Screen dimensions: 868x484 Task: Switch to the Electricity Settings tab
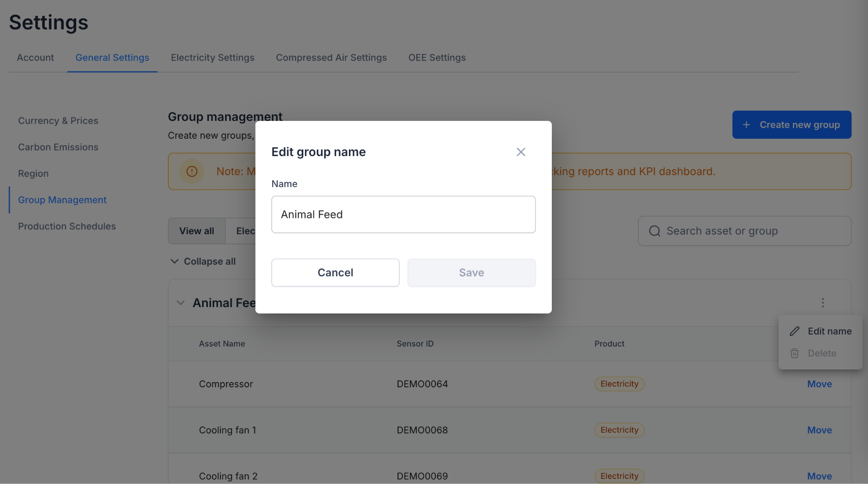point(212,58)
